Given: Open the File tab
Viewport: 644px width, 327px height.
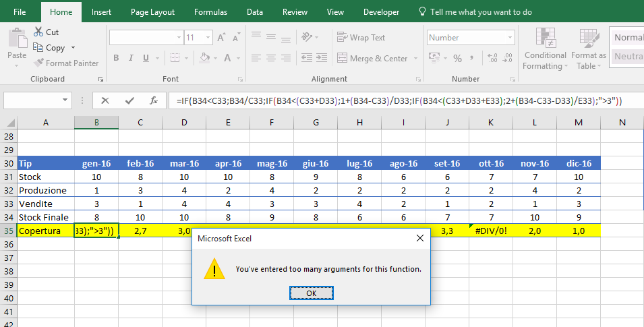Looking at the screenshot, I should 20,12.
